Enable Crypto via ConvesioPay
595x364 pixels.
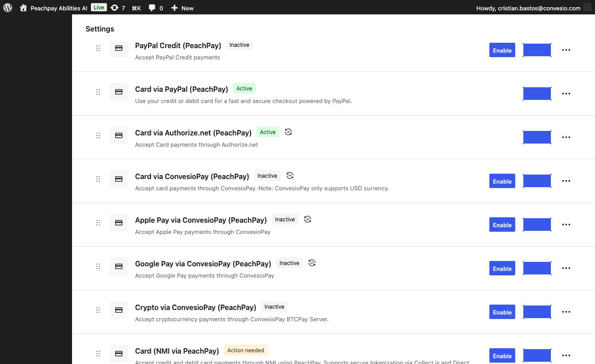point(502,312)
